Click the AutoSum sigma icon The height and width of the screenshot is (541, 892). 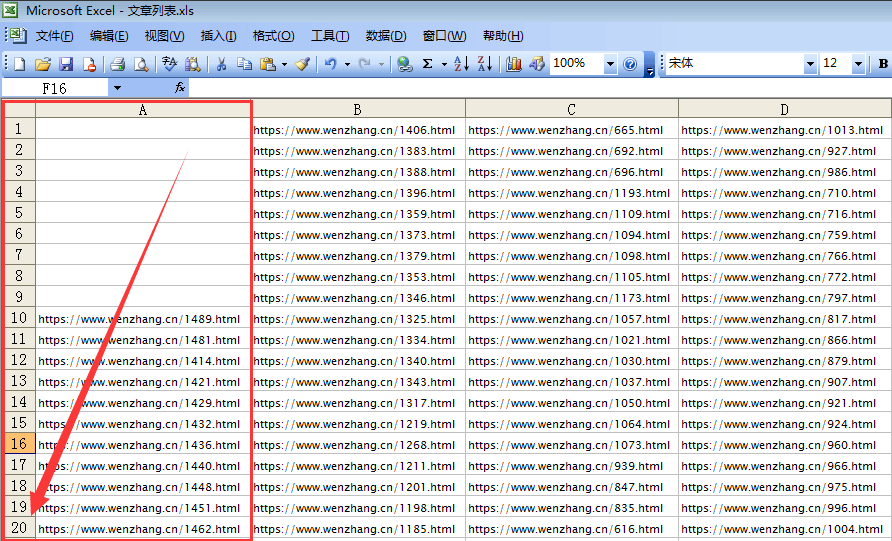point(428,64)
